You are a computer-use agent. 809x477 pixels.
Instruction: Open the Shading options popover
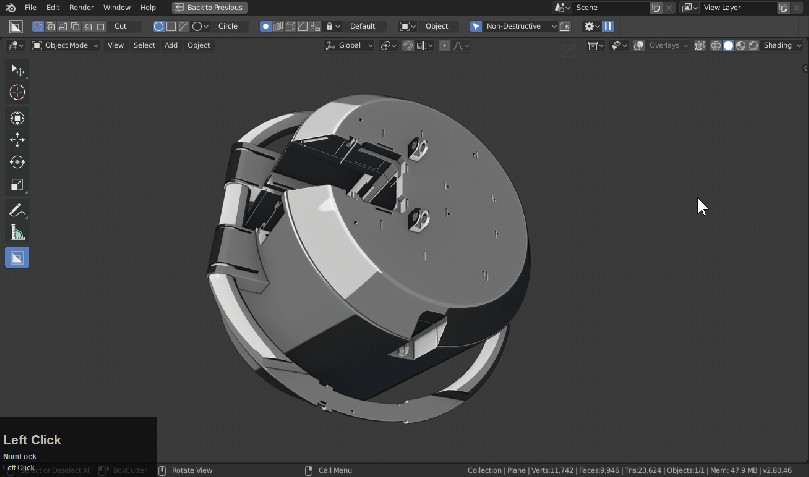(782, 46)
